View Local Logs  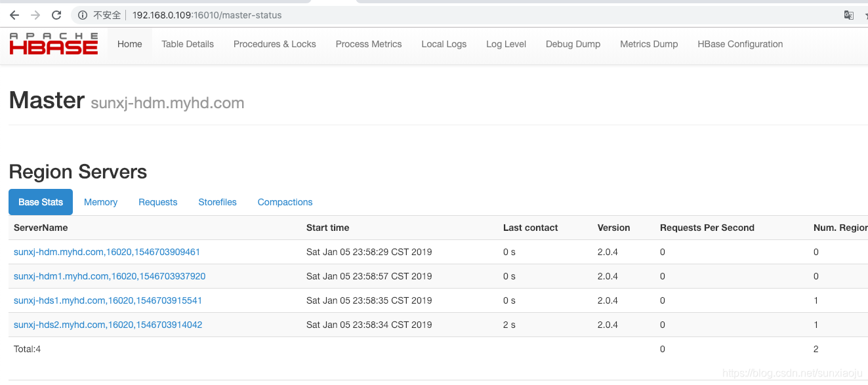[444, 44]
